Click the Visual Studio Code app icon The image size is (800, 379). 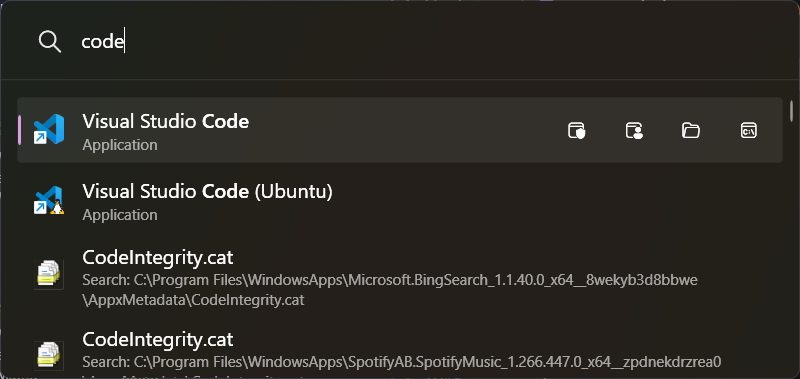(48, 130)
